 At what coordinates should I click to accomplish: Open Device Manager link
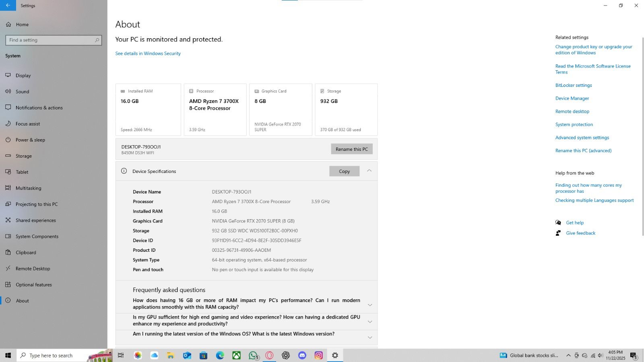pyautogui.click(x=572, y=99)
